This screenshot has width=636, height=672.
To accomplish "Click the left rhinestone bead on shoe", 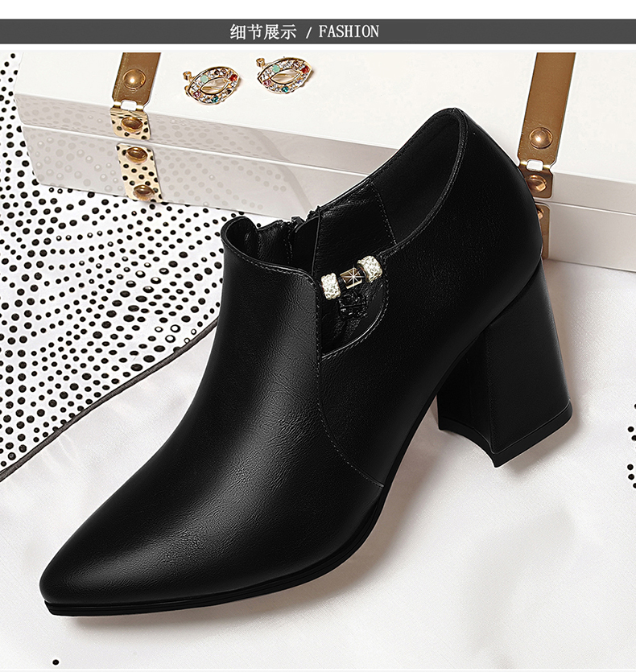I will [330, 282].
